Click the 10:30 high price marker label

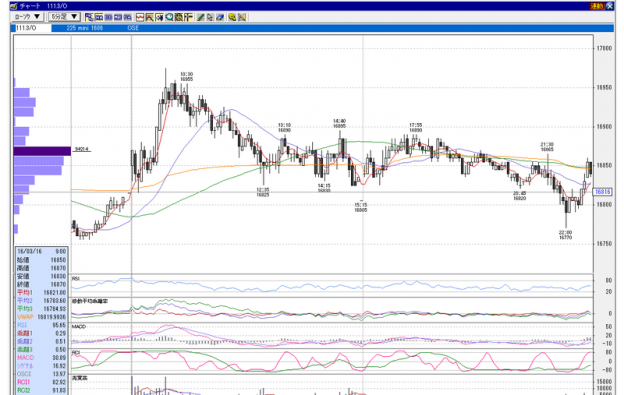[x=186, y=77]
